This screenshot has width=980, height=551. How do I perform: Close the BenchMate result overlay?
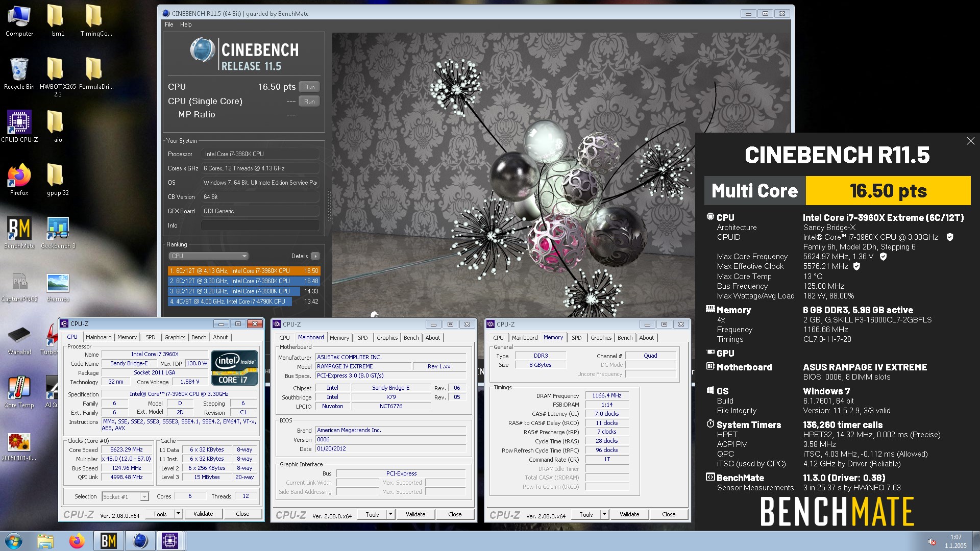pos(970,141)
